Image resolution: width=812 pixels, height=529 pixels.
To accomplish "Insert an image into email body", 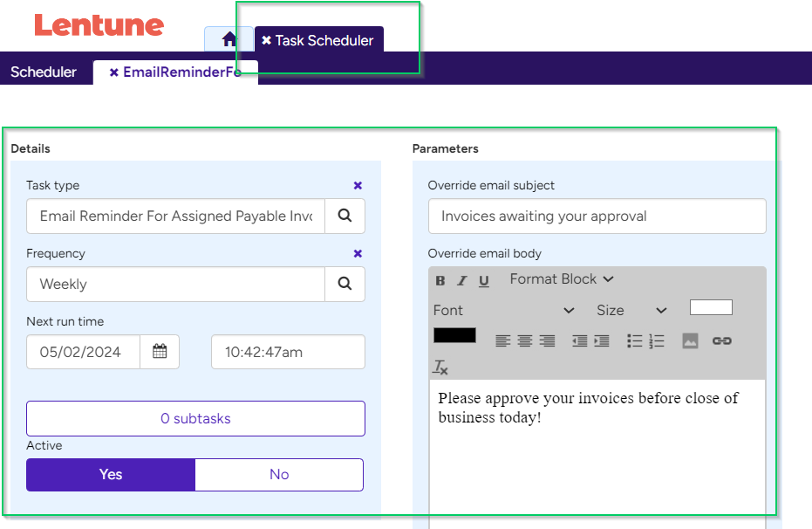I will (x=690, y=341).
